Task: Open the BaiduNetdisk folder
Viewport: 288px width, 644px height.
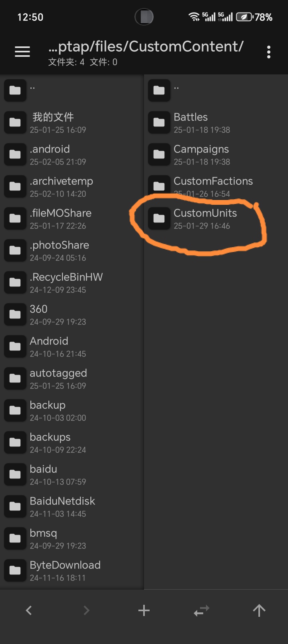Action: coord(72,506)
